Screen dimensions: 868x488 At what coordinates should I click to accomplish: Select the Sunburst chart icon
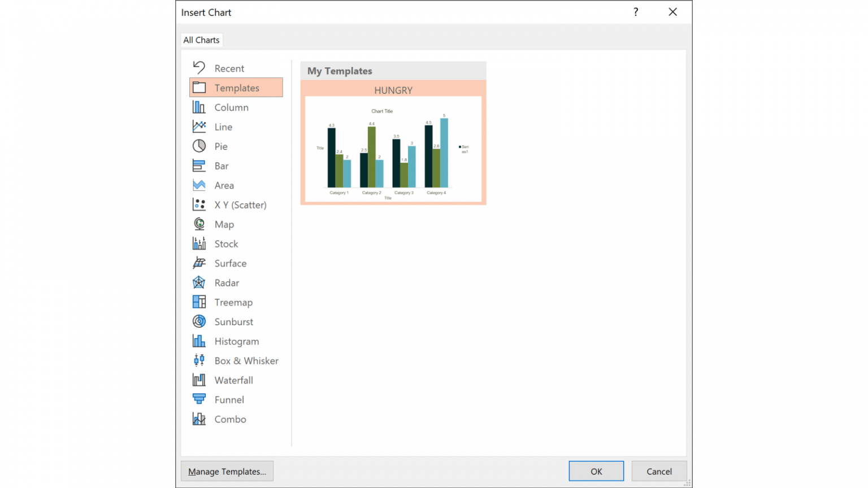click(199, 321)
